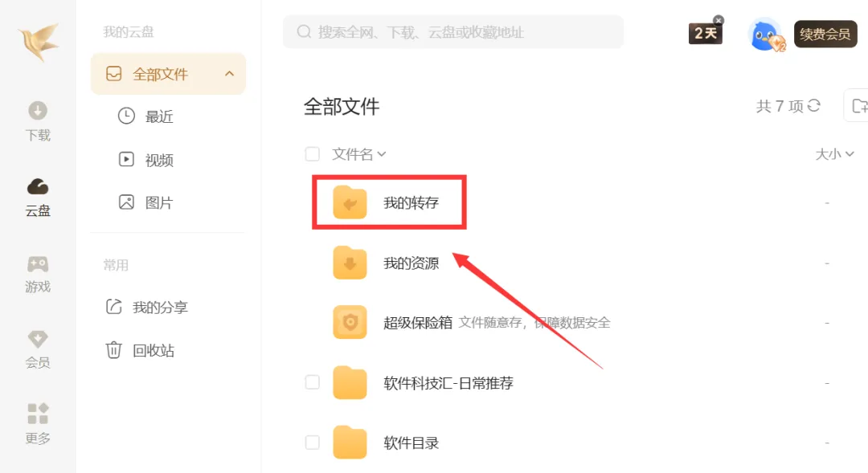
Task: Open the 文件名 sort dropdown
Action: [358, 154]
